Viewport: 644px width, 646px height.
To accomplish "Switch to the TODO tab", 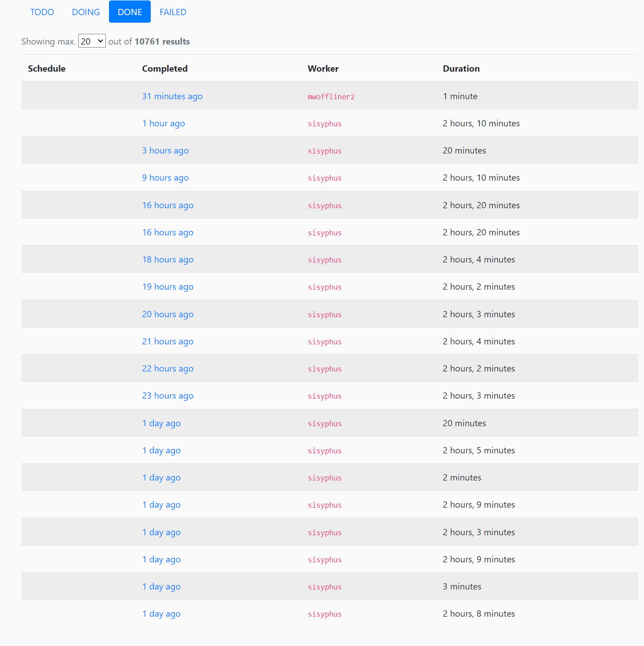I will click(x=42, y=12).
